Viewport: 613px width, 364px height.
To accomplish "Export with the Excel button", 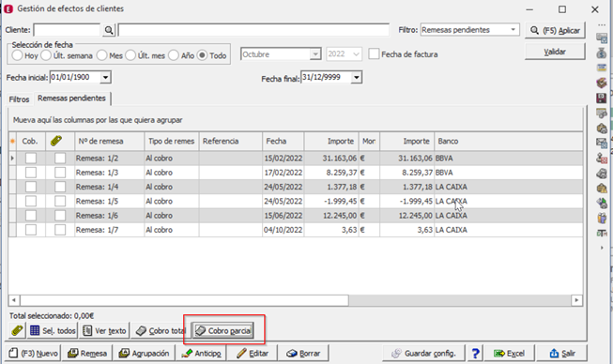I will point(510,353).
